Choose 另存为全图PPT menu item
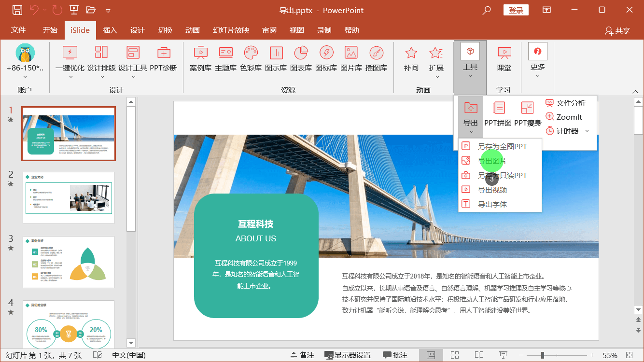This screenshot has width=644, height=362. (x=500, y=146)
